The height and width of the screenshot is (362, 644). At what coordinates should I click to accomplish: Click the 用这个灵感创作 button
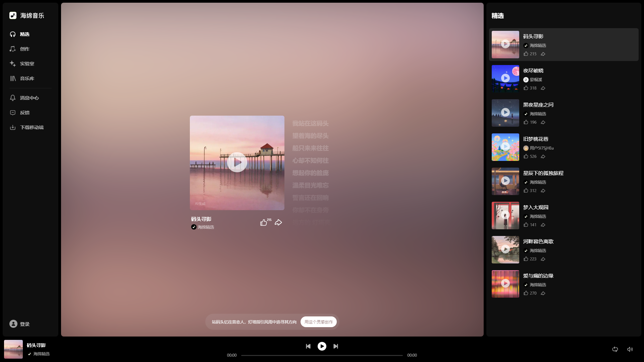(x=318, y=322)
